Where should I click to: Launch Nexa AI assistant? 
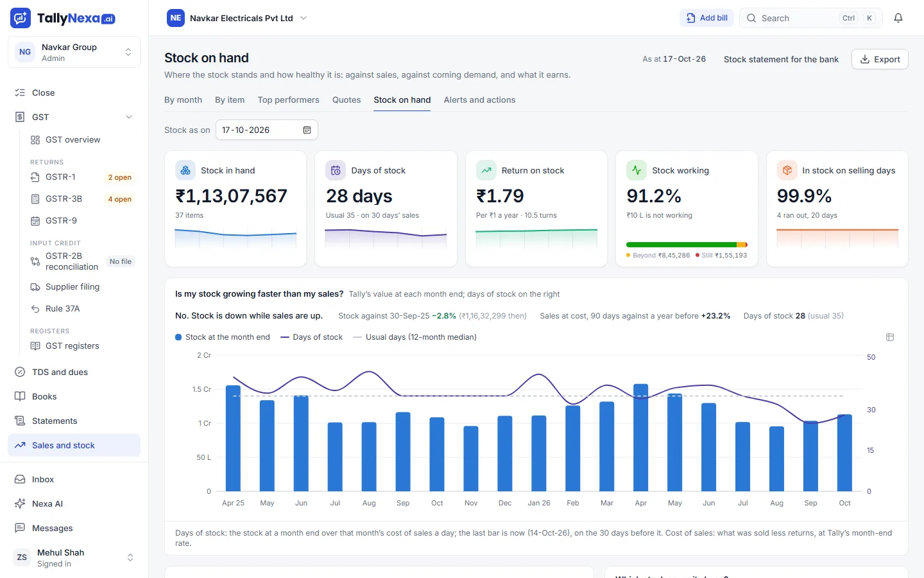74,504
